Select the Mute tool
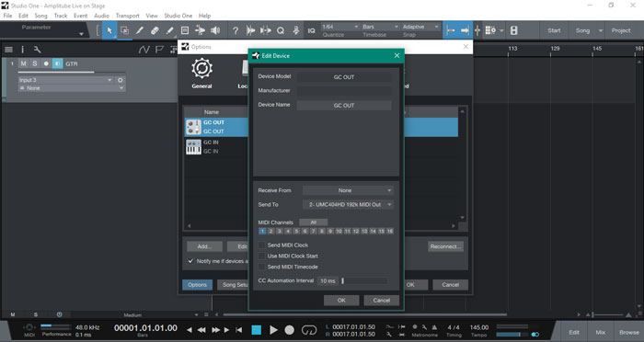This screenshot has height=342, width=644. point(185,30)
